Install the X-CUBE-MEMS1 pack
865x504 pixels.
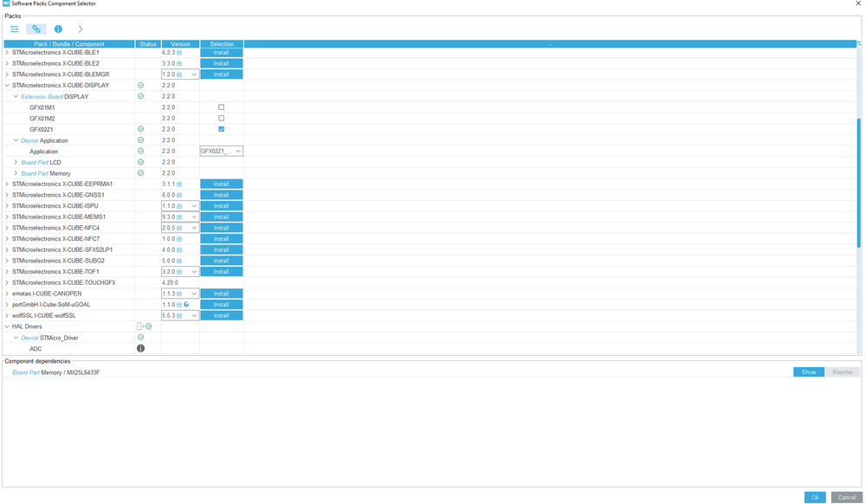(221, 217)
